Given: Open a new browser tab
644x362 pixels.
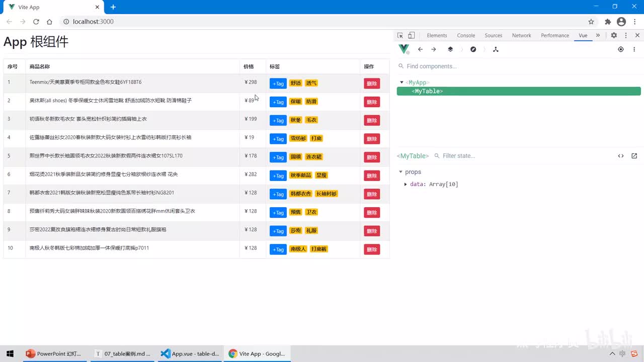Looking at the screenshot, I should click(113, 7).
